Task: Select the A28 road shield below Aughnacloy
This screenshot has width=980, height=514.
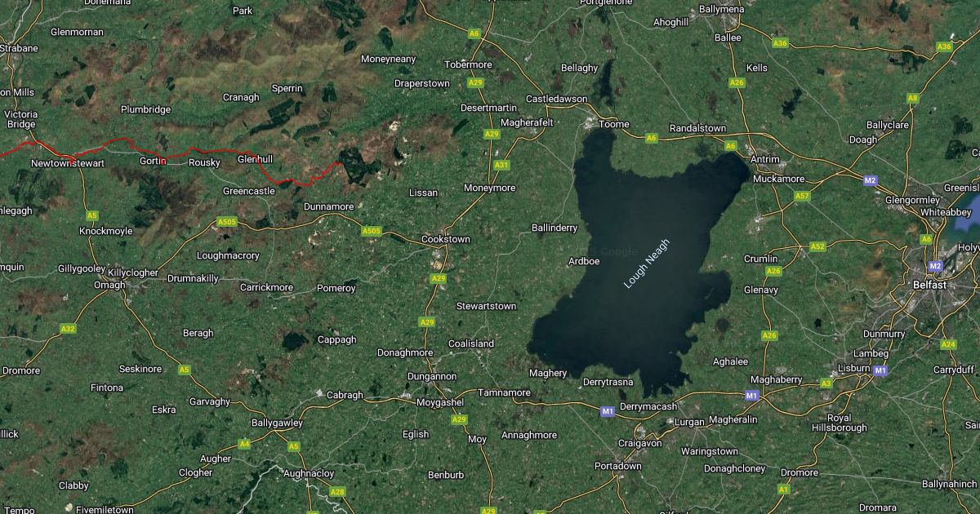Action: point(337,491)
